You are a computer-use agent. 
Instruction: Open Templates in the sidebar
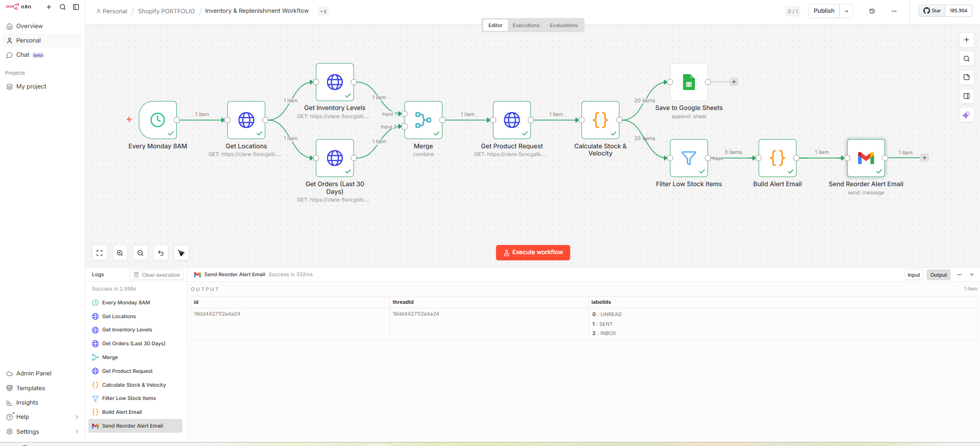click(42, 388)
